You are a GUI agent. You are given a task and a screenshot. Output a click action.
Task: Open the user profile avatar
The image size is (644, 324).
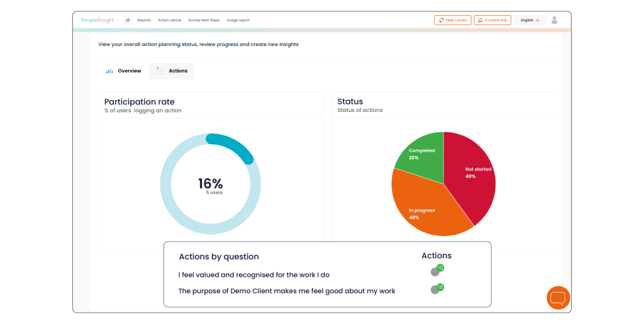click(554, 20)
